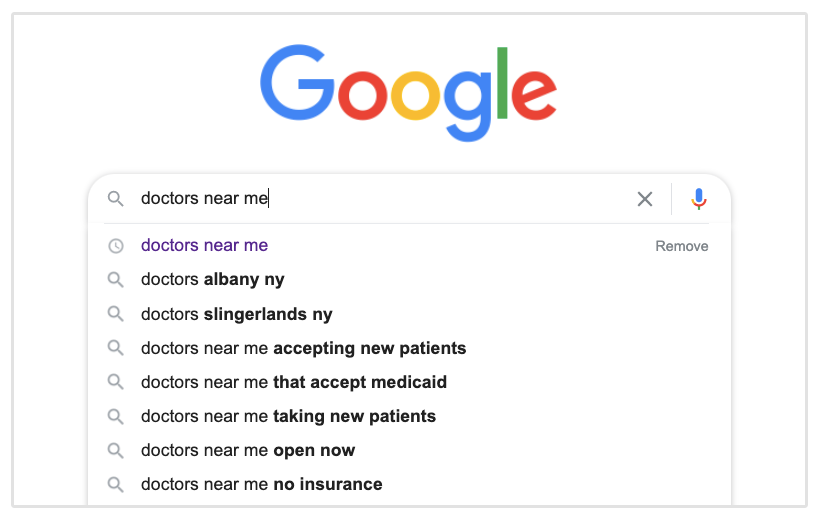Viewport: 820px width, 520px height.
Task: Choose 'doctors near me no insurance' suggestion
Action: coord(262,484)
